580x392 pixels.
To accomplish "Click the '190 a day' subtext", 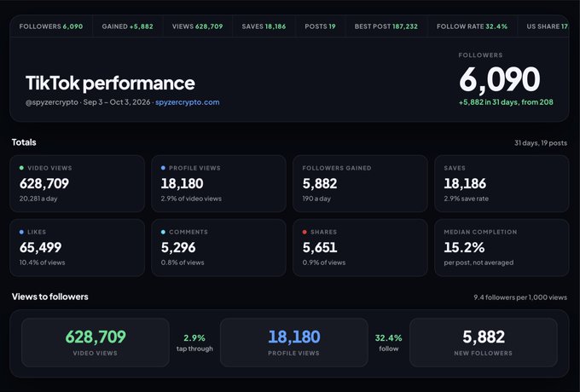I will (316, 199).
